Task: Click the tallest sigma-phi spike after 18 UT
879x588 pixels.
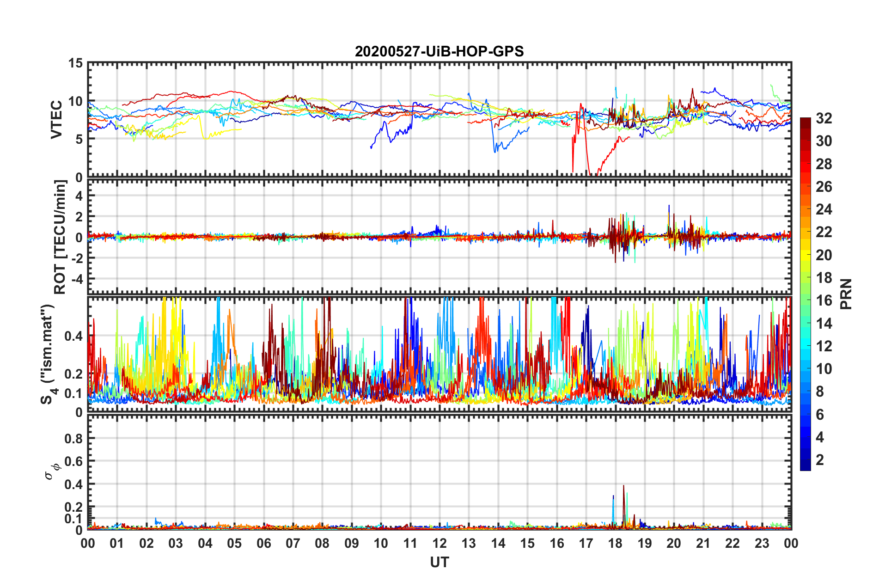Action: click(x=623, y=486)
